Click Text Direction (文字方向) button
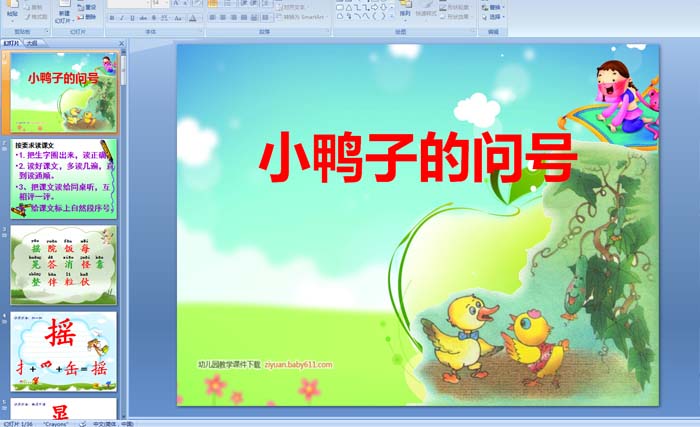Viewport: 700px width, 427px height. click(x=294, y=7)
